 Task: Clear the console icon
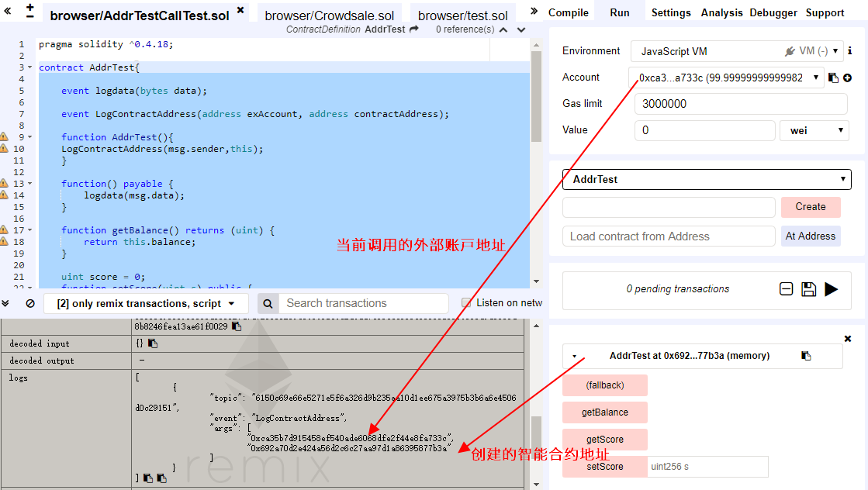pos(30,303)
